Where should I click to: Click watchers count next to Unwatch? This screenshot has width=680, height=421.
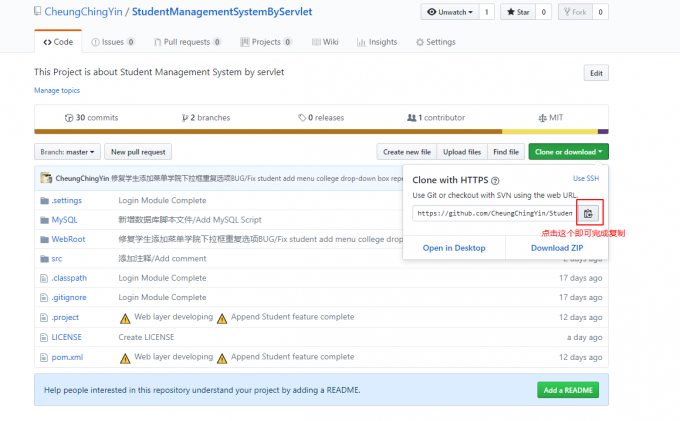click(x=487, y=12)
